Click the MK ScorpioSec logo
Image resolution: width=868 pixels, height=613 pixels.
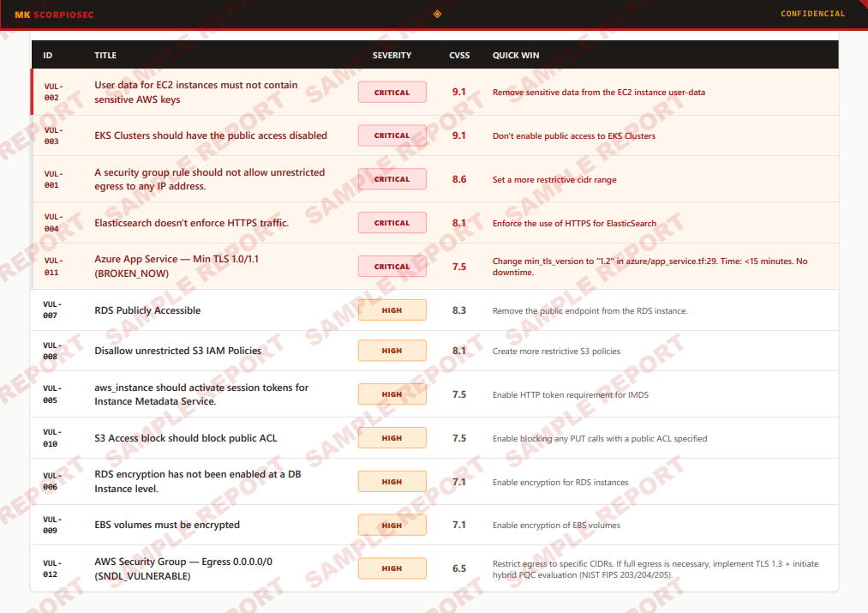[x=54, y=15]
